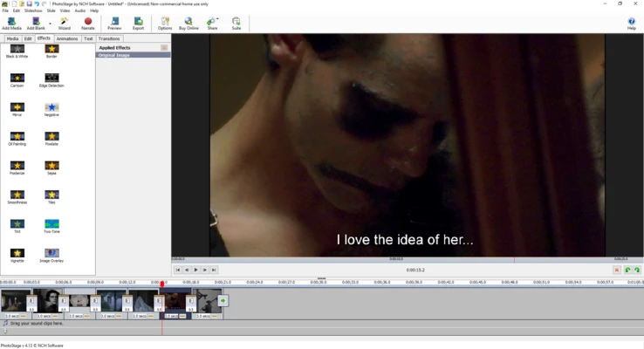Apply the Image Overlay effect
Screen dimensions: 644x349
point(51,256)
